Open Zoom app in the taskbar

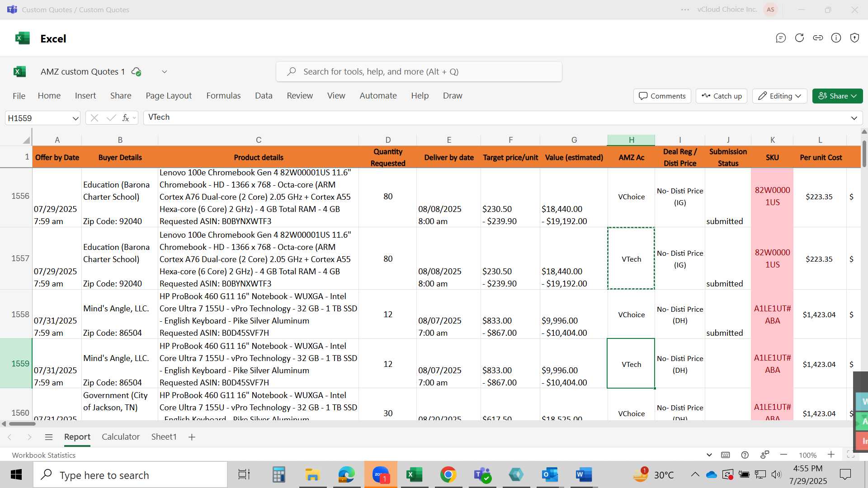[381, 474]
